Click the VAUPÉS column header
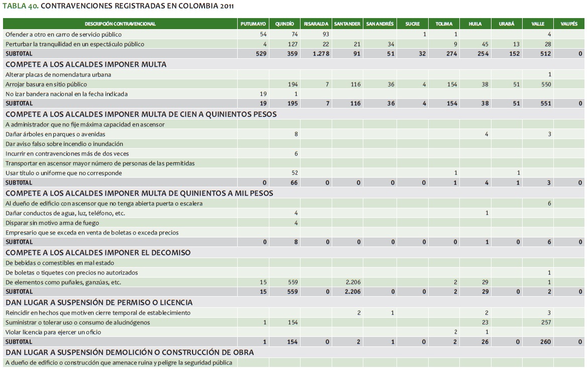This screenshot has width=588, height=371. 569,24
